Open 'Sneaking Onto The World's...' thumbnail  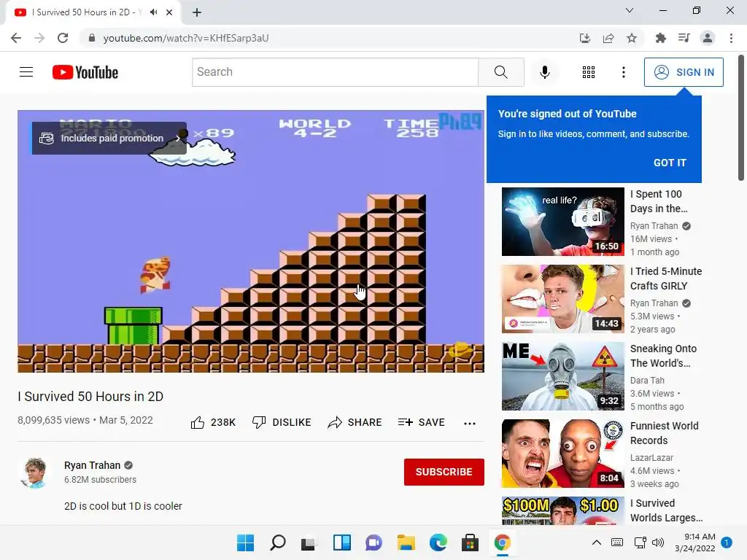[x=562, y=376]
